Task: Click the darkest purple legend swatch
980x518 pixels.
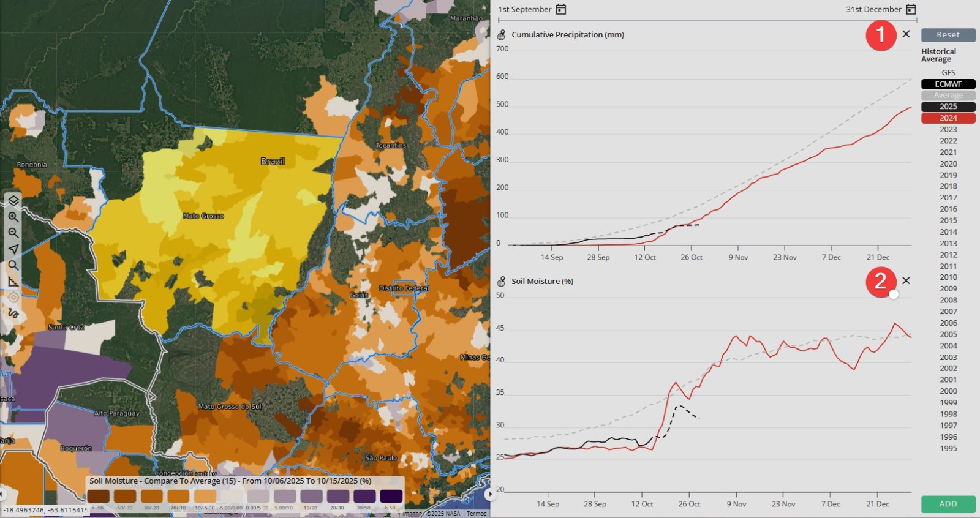Action: tap(391, 496)
